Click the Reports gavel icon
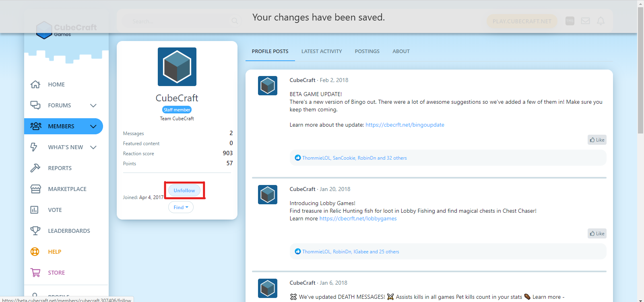The height and width of the screenshot is (302, 644). [35, 168]
